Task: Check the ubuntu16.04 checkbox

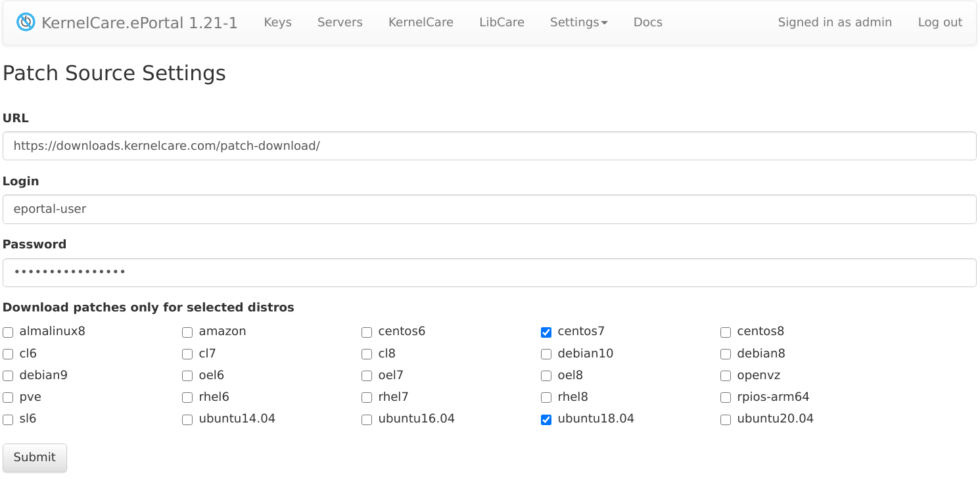Action: pyautogui.click(x=367, y=420)
